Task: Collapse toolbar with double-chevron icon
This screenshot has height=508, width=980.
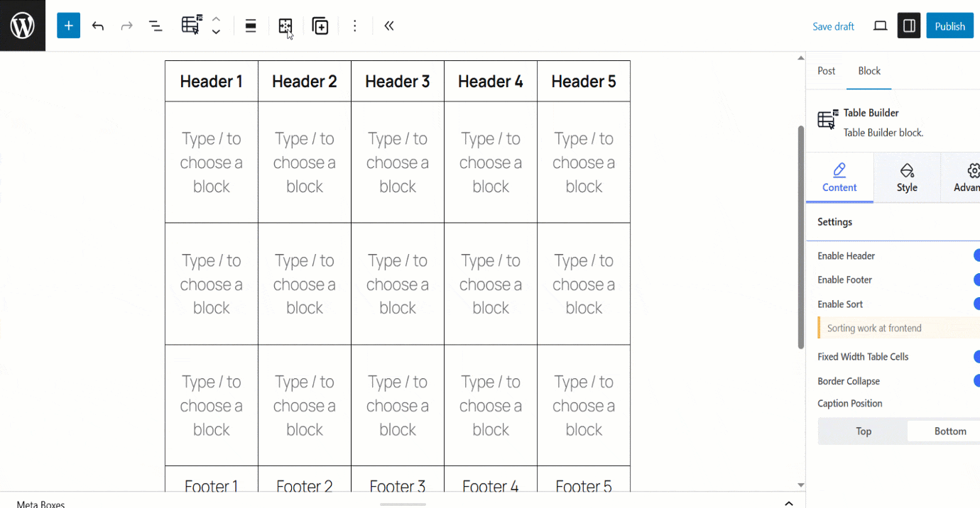Action: tap(388, 26)
